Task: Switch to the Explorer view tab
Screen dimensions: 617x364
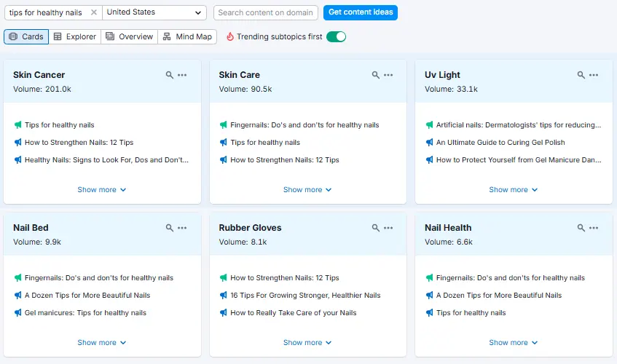Action: pyautogui.click(x=74, y=36)
